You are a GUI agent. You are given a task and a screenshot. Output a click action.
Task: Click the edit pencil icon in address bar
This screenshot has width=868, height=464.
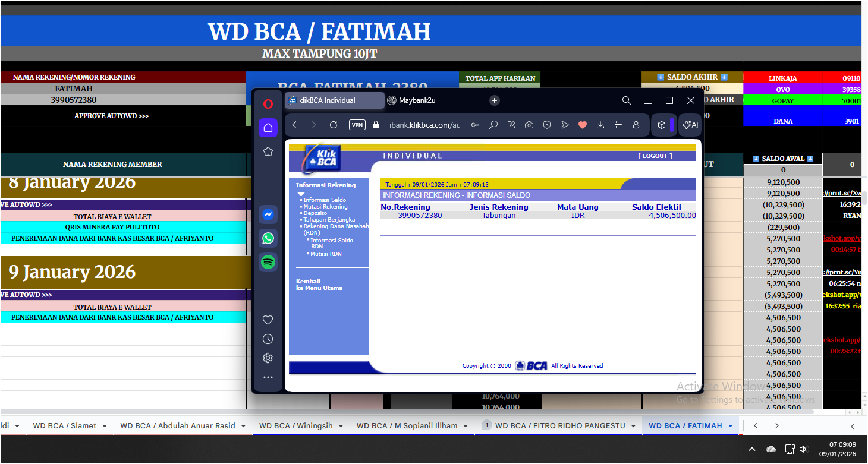click(x=511, y=125)
